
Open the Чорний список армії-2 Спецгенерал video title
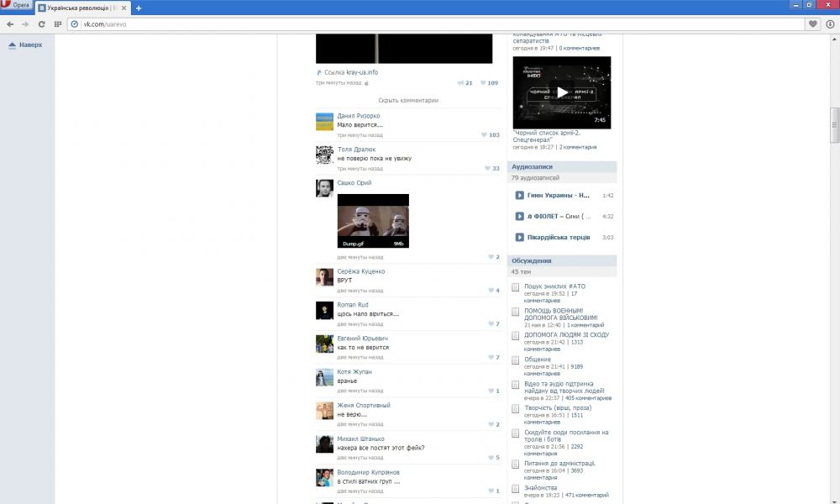(x=547, y=136)
